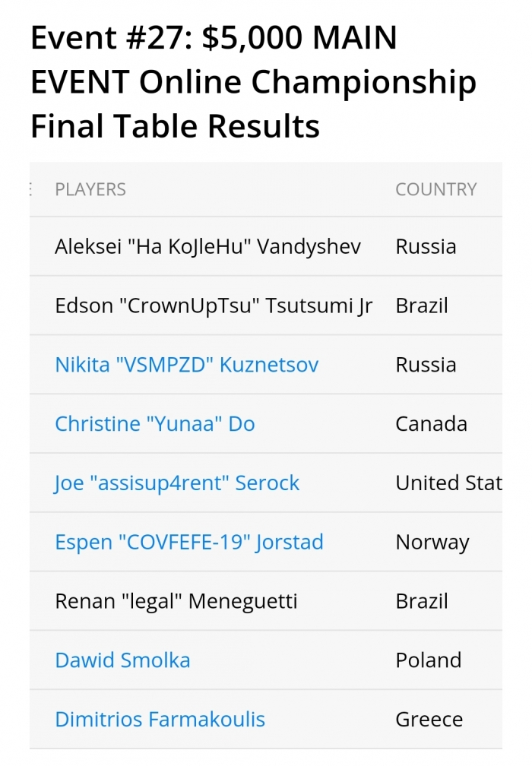Click the PLAYERS column header
This screenshot has width=532, height=766.
(x=90, y=189)
